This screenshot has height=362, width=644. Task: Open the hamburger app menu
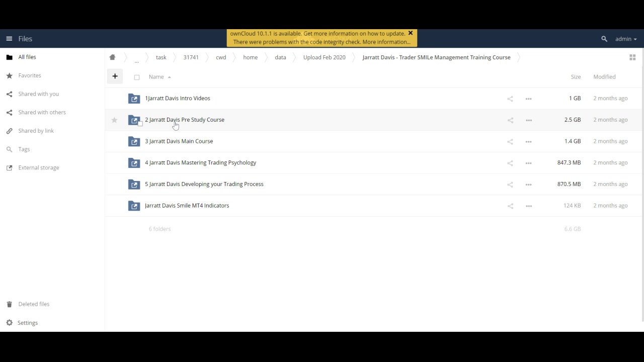pyautogui.click(x=9, y=39)
